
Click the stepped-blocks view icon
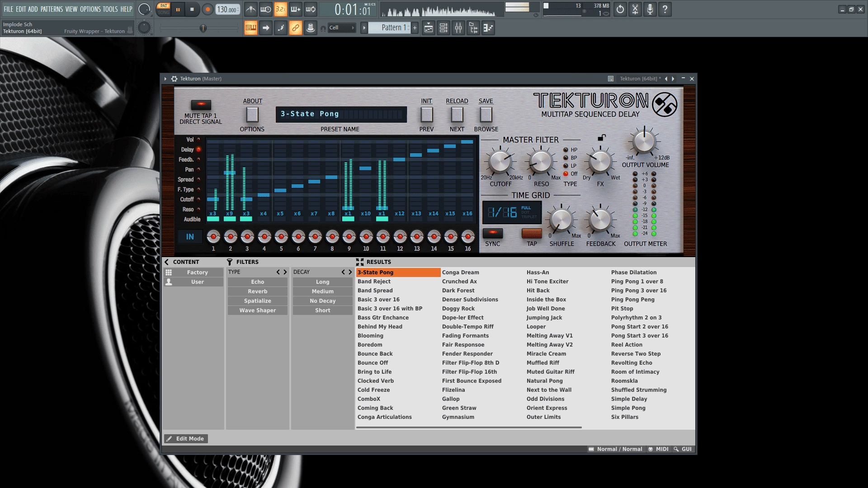tap(488, 28)
